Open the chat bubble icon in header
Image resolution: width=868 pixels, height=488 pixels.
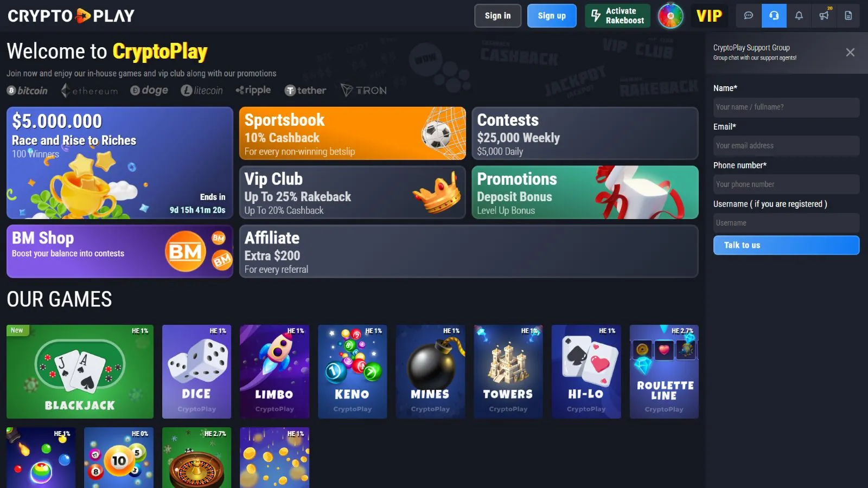pyautogui.click(x=749, y=16)
